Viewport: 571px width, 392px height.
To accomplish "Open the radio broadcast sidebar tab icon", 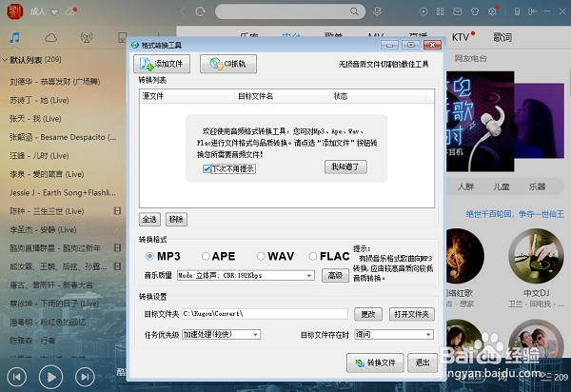I will 87,37.
